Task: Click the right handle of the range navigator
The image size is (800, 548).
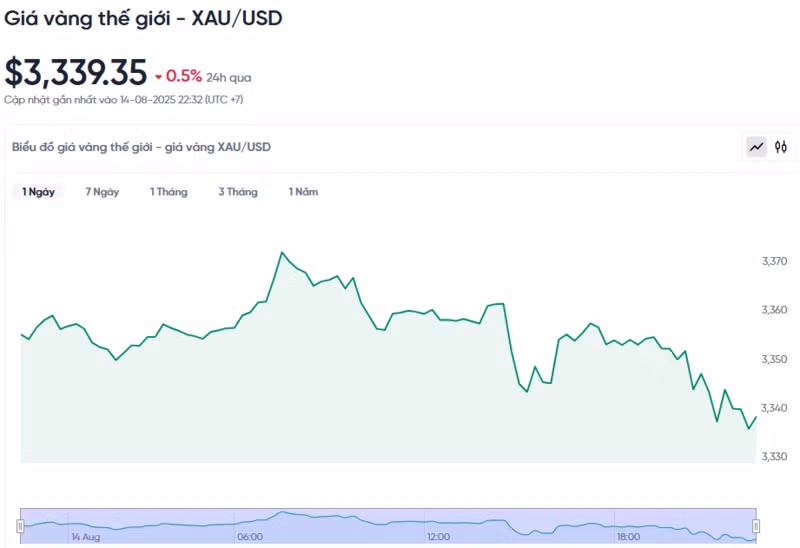Action: [x=756, y=525]
